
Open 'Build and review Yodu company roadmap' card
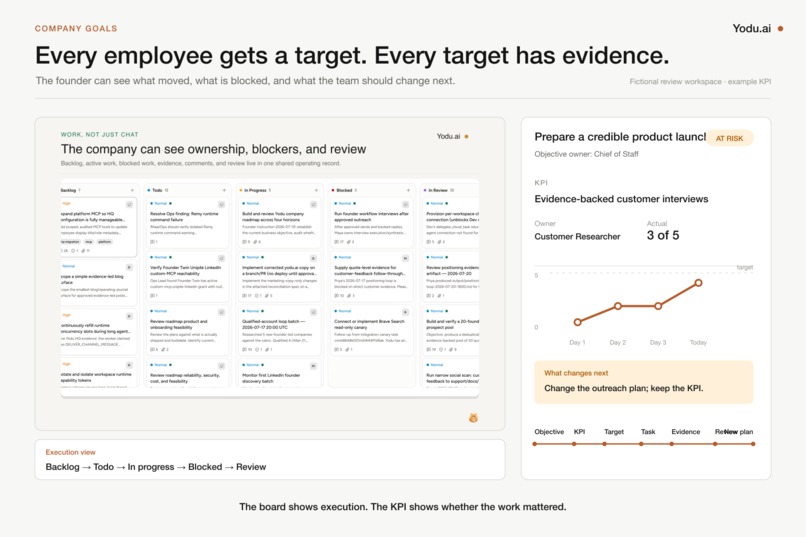[279, 223]
